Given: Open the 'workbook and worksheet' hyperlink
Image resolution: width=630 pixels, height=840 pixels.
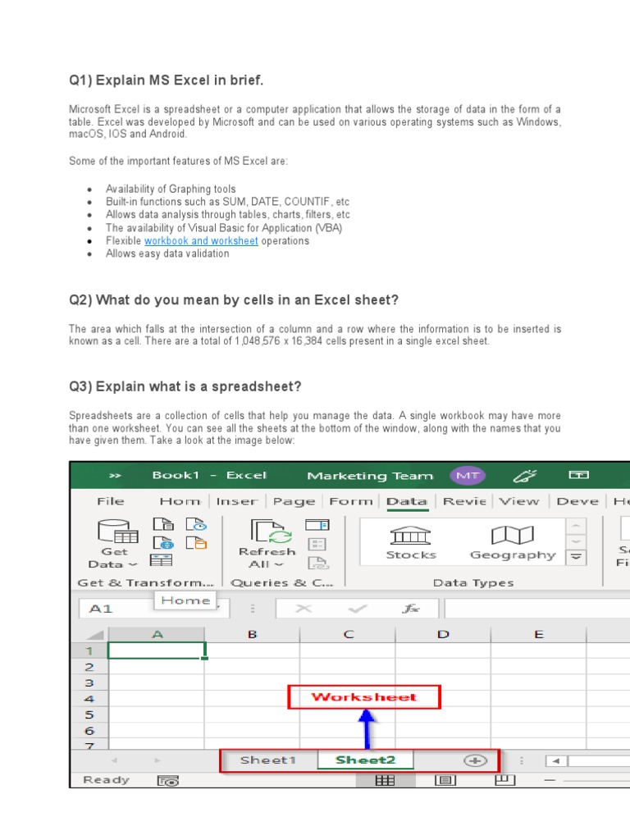Looking at the screenshot, I should pos(201,241).
